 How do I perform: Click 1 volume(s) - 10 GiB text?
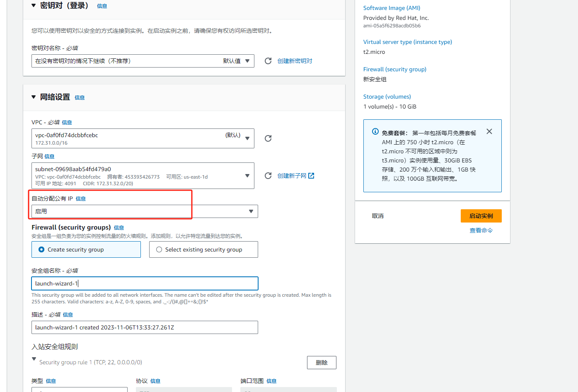pyautogui.click(x=390, y=106)
